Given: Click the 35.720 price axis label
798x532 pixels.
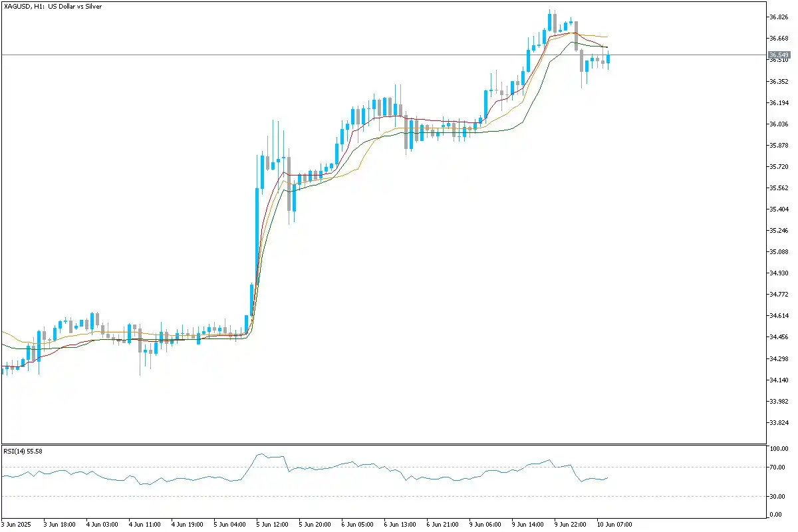Looking at the screenshot, I should 779,167.
